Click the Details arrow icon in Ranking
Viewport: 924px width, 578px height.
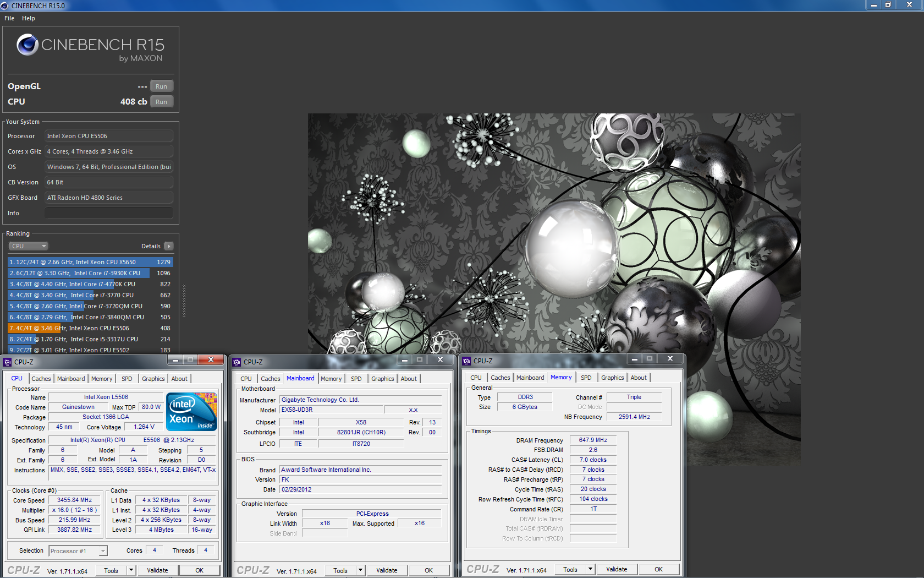click(x=169, y=246)
